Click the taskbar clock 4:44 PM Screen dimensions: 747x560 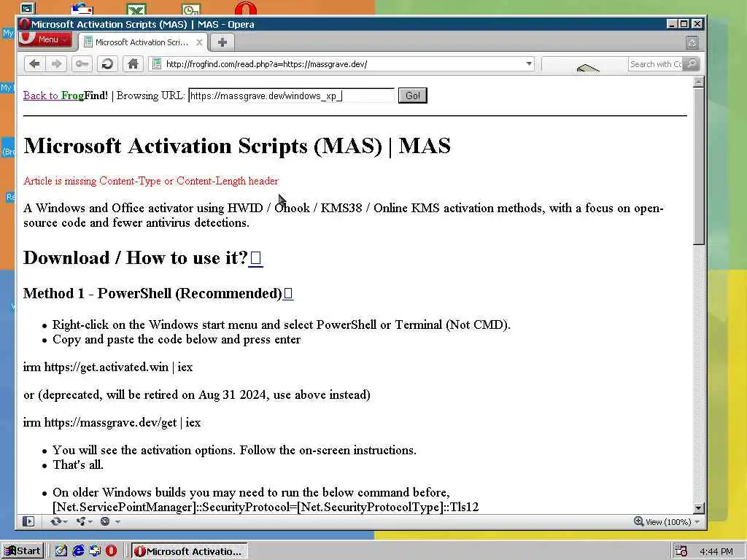click(716, 551)
